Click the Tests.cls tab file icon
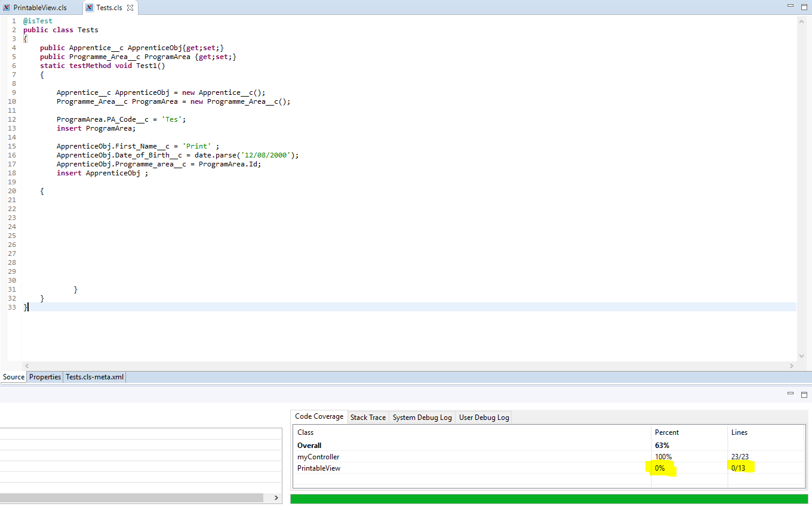Viewport: 812px width, 510px height. click(89, 8)
